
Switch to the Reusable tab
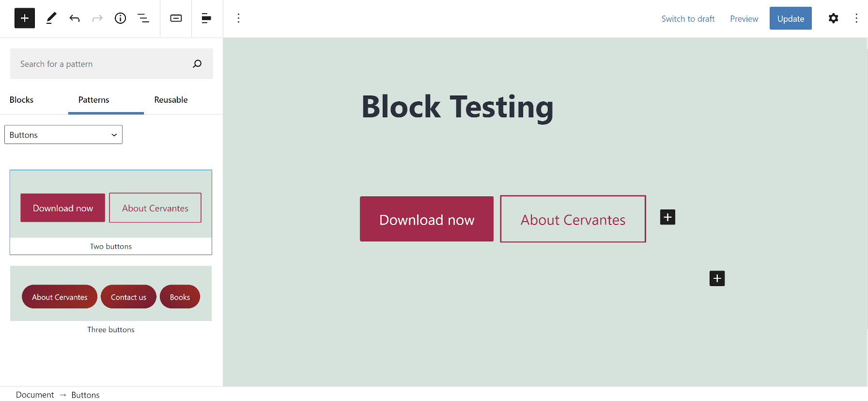click(x=170, y=100)
